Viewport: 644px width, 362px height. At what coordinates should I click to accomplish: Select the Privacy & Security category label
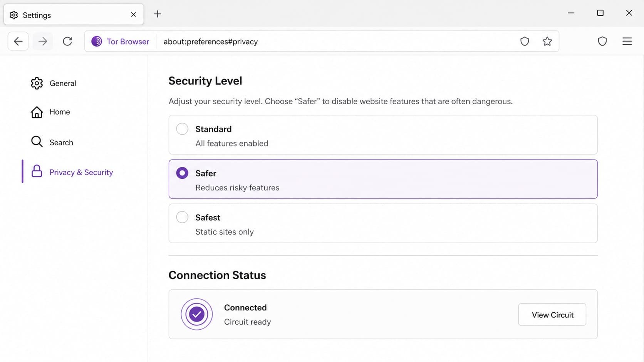(x=81, y=172)
